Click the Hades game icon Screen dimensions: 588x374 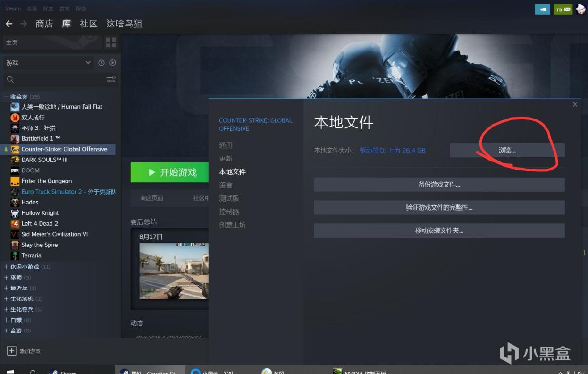15,202
